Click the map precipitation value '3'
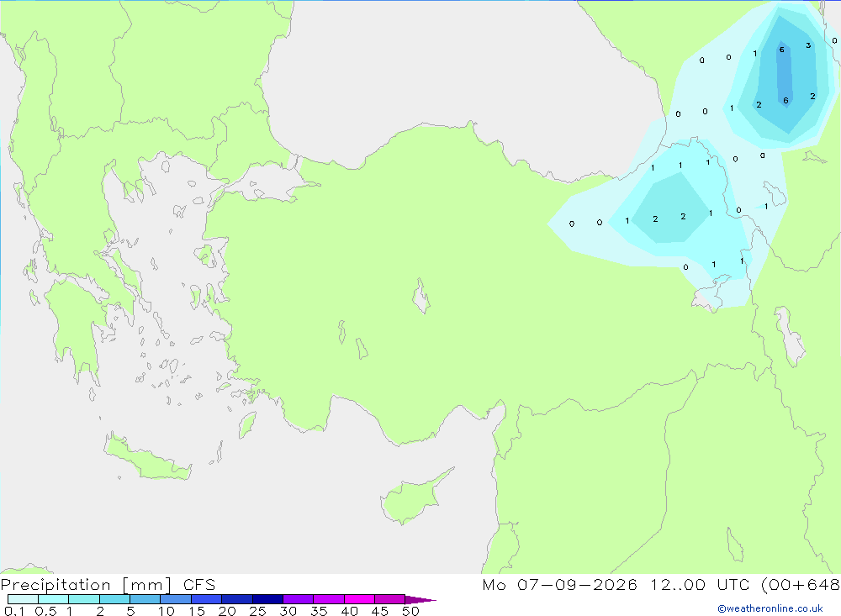841x616 pixels. click(808, 45)
